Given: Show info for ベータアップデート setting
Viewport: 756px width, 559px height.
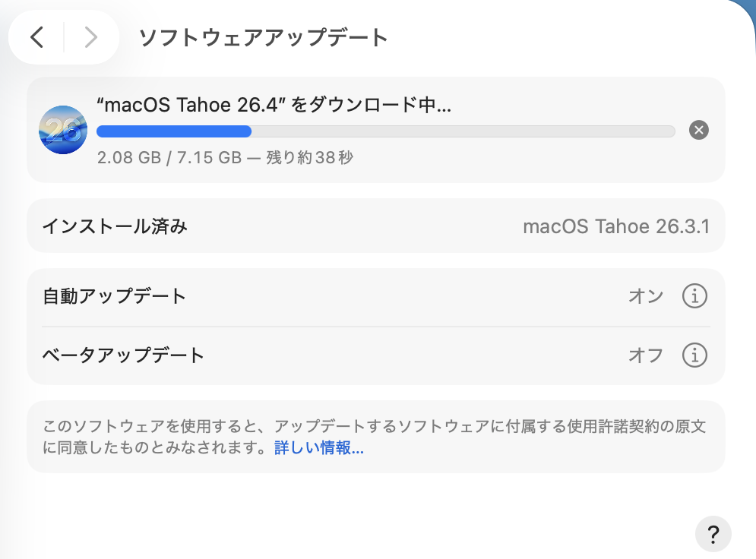Looking at the screenshot, I should tap(694, 355).
